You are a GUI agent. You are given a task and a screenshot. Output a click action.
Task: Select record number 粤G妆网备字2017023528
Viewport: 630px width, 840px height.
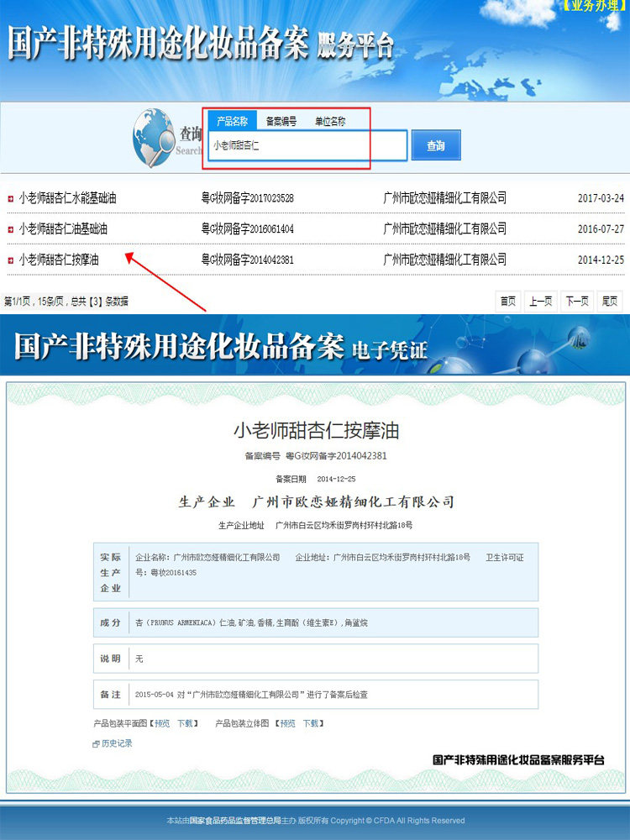[x=248, y=198]
